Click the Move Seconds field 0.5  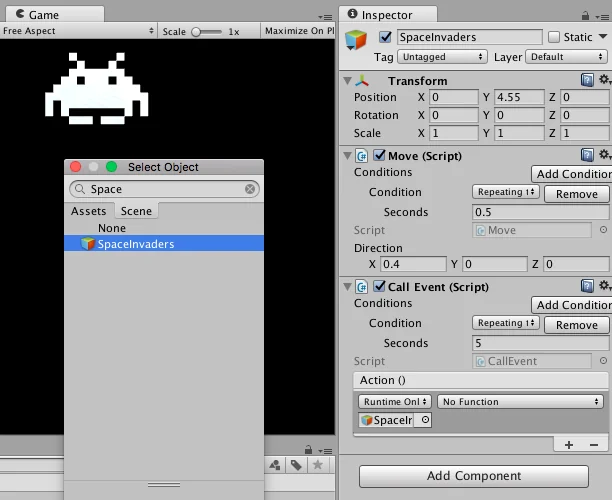click(540, 212)
